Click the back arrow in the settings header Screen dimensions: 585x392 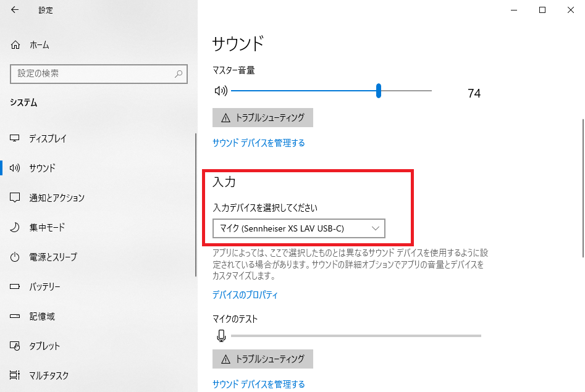coord(15,10)
